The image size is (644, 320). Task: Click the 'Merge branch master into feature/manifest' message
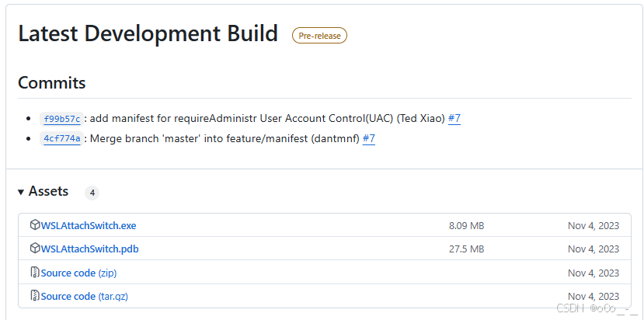coord(225,138)
